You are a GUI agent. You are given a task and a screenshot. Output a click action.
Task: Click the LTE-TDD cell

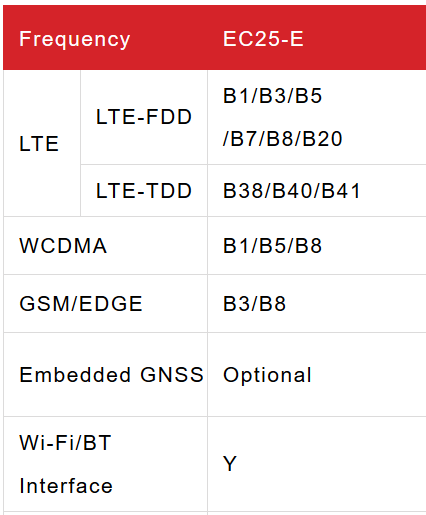point(144,191)
